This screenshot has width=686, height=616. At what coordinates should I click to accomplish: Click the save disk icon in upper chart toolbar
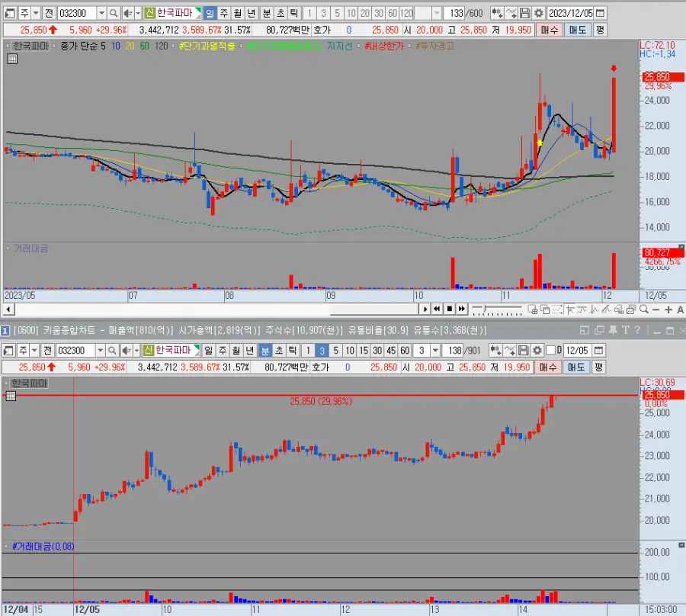point(525,13)
